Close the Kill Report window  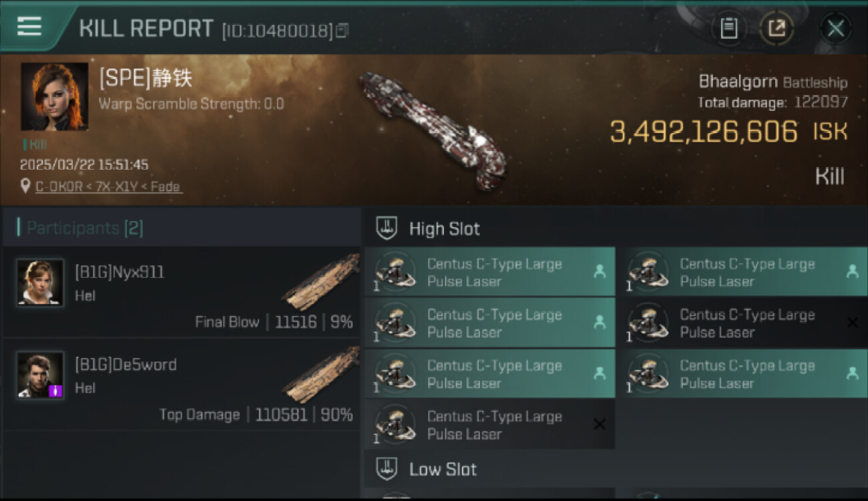pos(835,28)
